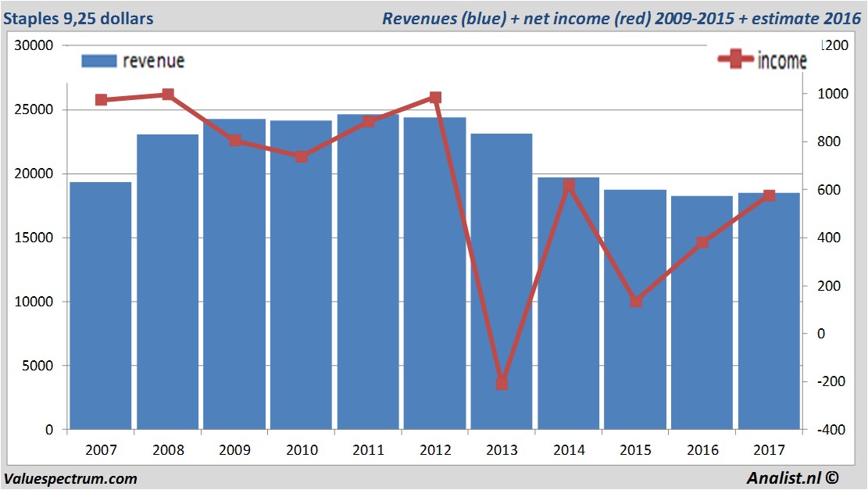Click the 2008 income data point
This screenshot has width=868, height=490.
[x=168, y=94]
